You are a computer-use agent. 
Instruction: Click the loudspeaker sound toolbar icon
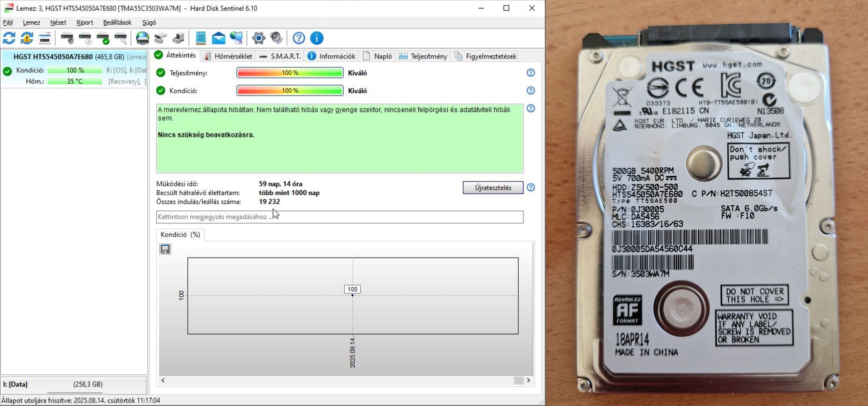tap(276, 38)
